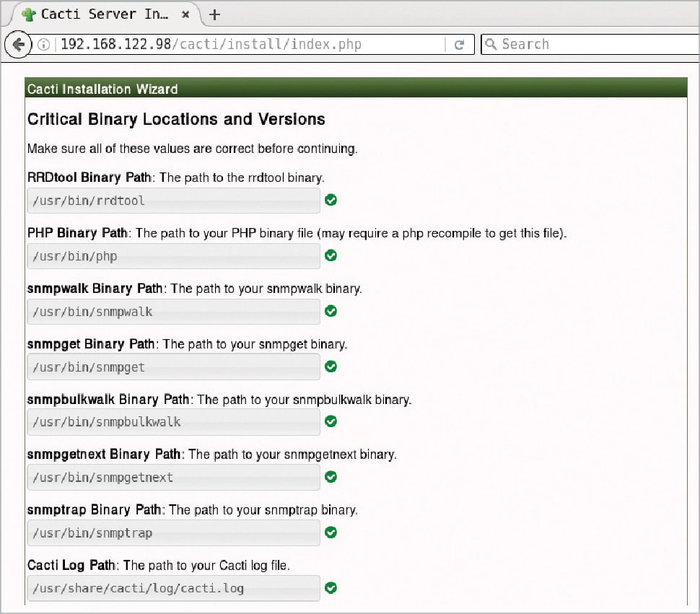Click the snmpgetnext Binary Path field
Screen dimensions: 700x614
click(173, 478)
